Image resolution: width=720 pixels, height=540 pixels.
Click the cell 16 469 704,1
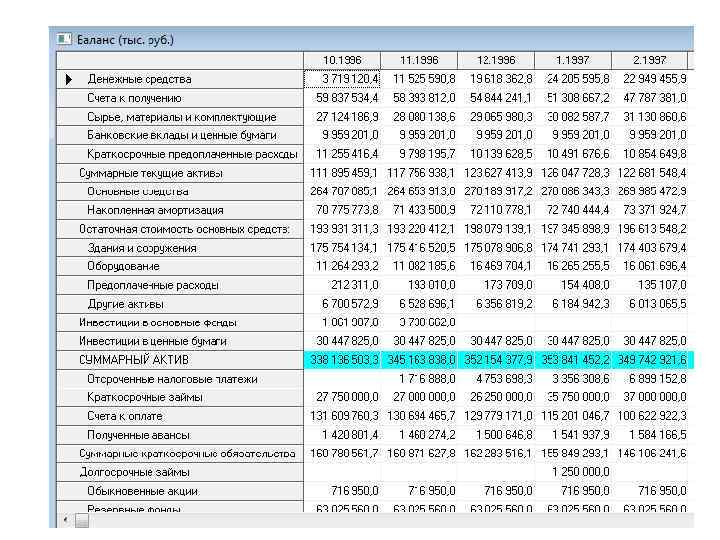click(x=496, y=266)
